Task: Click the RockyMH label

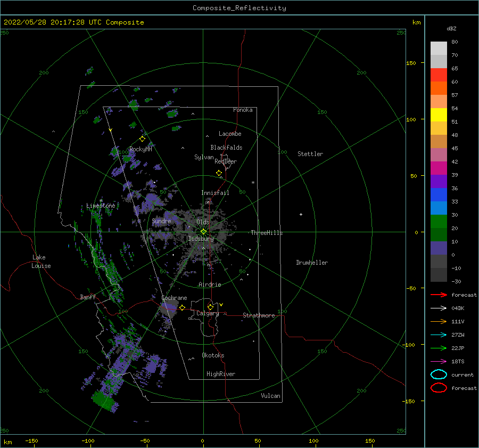Action: coord(141,149)
